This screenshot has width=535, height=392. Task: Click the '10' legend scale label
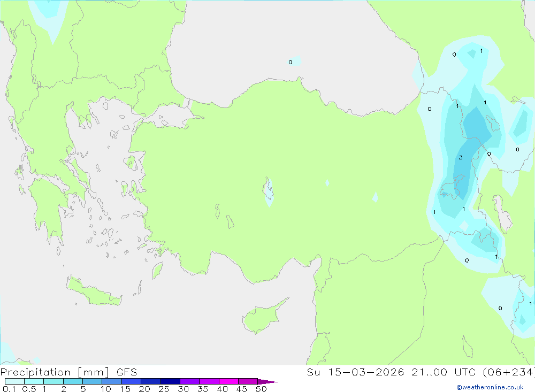(x=106, y=389)
